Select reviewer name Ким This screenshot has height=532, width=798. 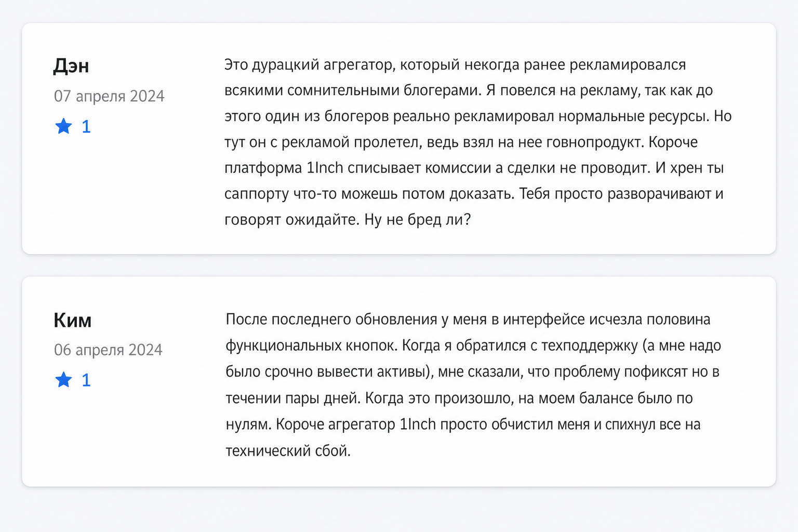[72, 321]
